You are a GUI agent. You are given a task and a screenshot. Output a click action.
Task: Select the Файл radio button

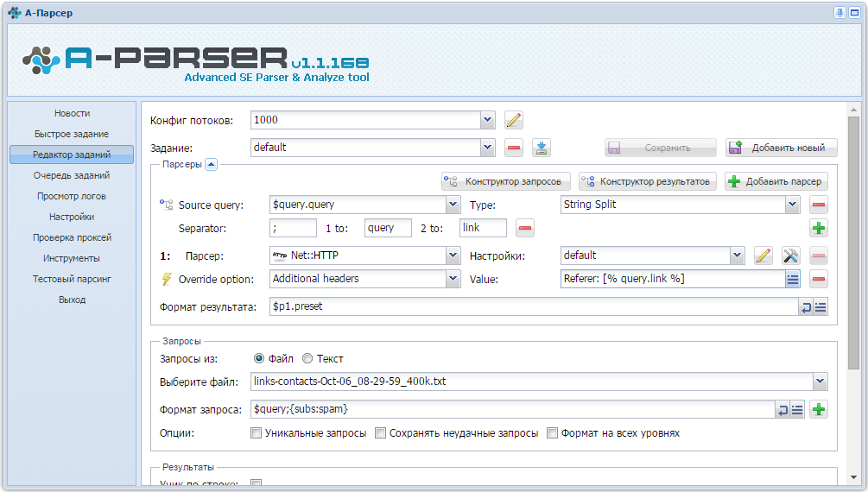click(258, 358)
